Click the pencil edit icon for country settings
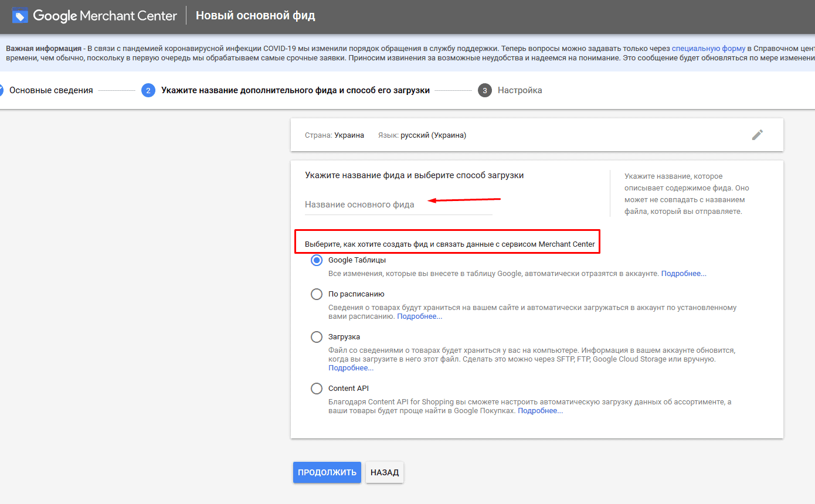Viewport: 815px width, 504px height. (757, 135)
